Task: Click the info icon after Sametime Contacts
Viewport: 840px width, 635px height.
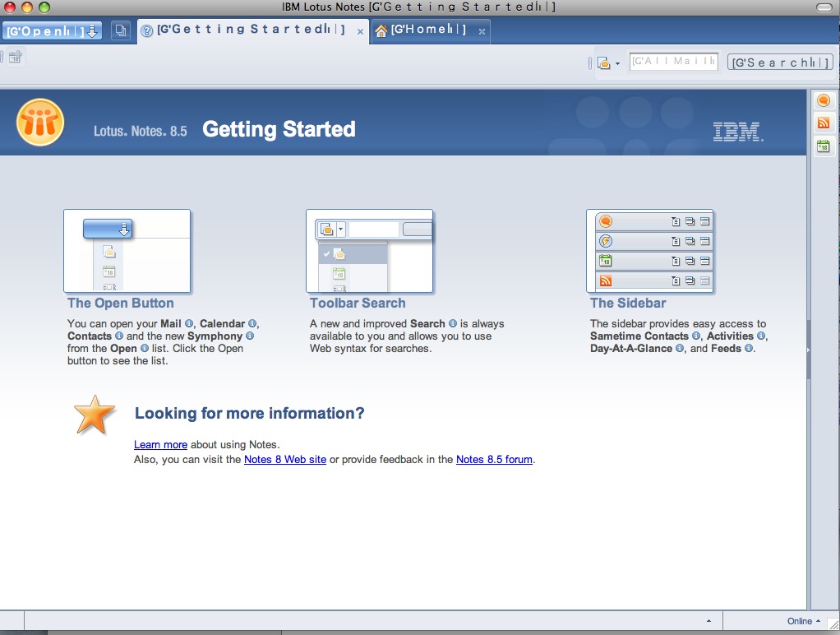Action: point(696,336)
